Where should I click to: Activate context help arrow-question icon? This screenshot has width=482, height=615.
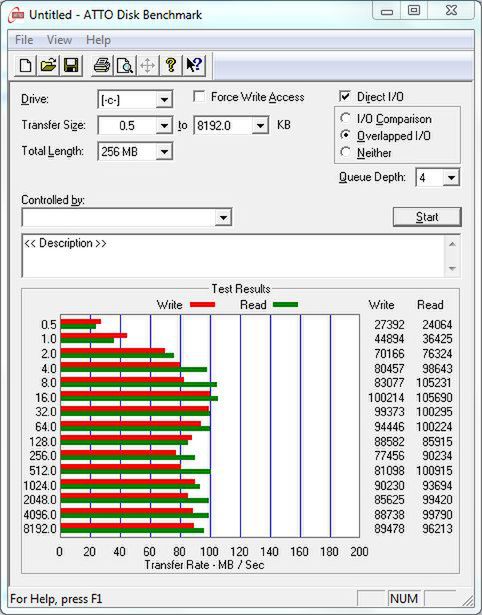point(194,65)
